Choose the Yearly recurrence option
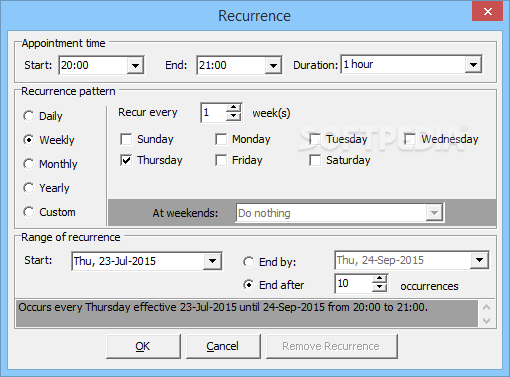Viewport: 510px width, 377px height. (29, 188)
